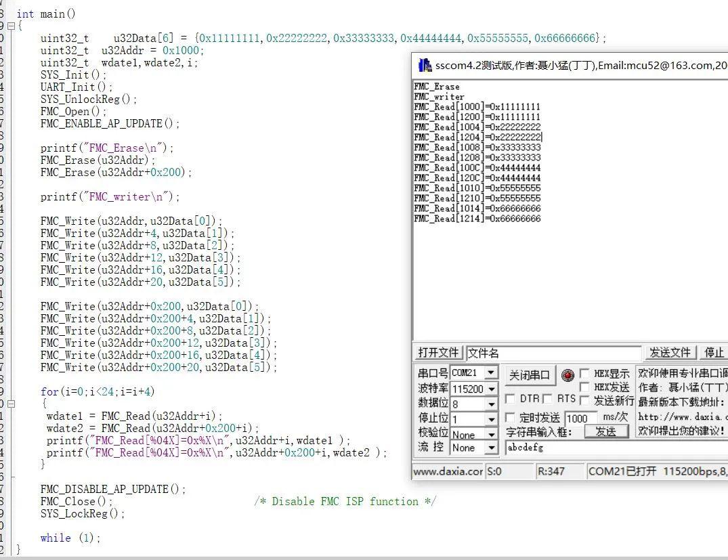Click the sscom application icon in title bar

click(425, 66)
